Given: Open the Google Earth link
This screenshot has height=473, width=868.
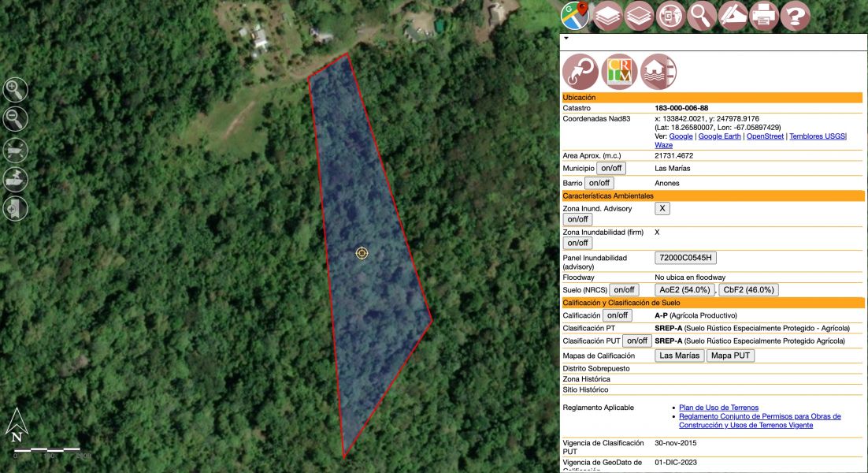Looking at the screenshot, I should [720, 136].
